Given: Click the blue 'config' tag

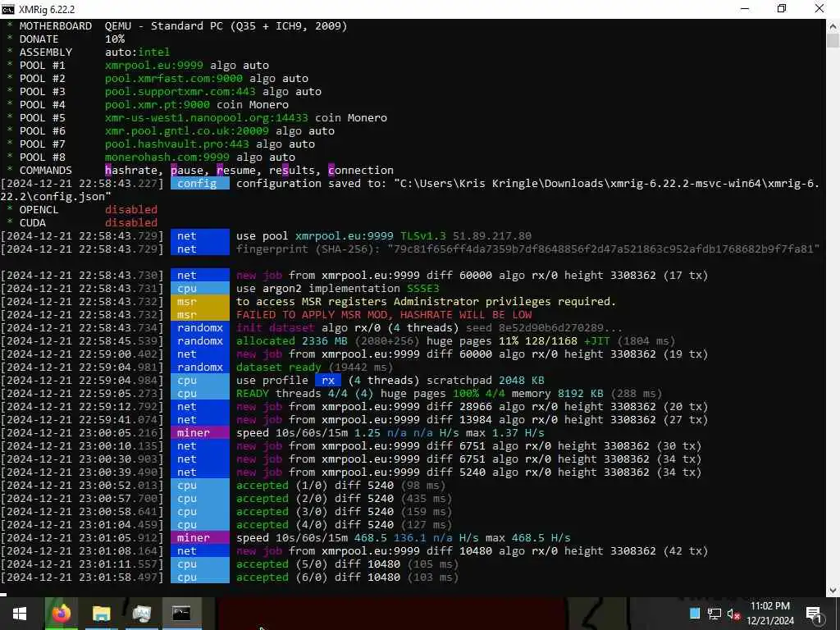Looking at the screenshot, I should click(x=200, y=183).
